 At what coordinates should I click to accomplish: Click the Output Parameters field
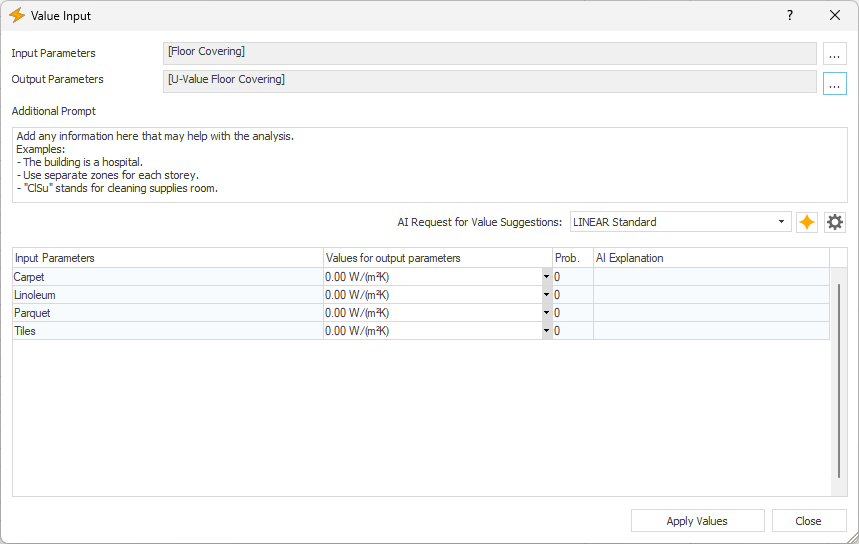point(489,81)
